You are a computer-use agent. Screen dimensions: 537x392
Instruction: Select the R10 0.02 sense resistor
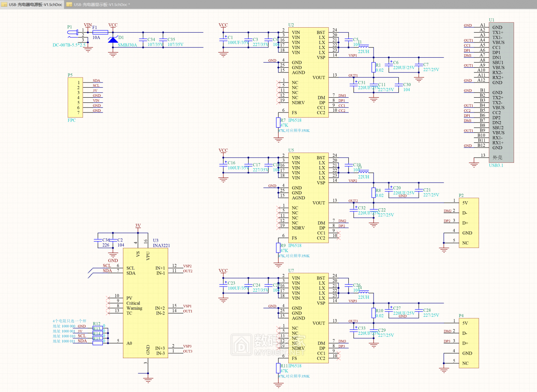click(x=374, y=313)
